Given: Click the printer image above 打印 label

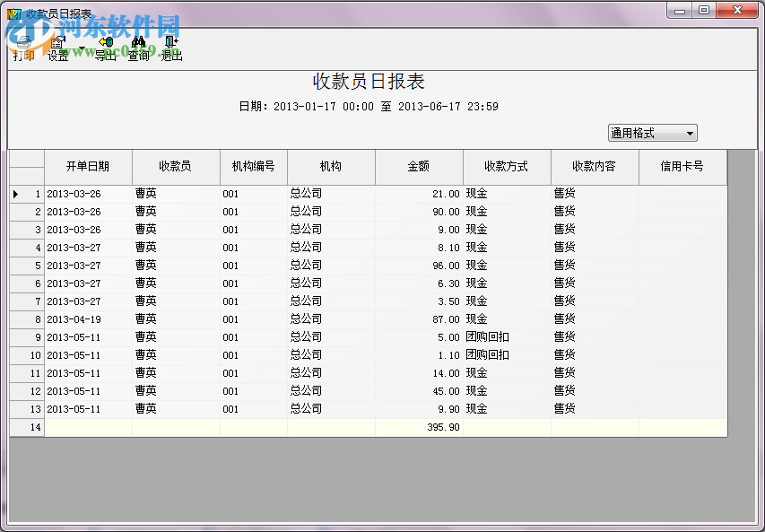Looking at the screenshot, I should click(22, 39).
